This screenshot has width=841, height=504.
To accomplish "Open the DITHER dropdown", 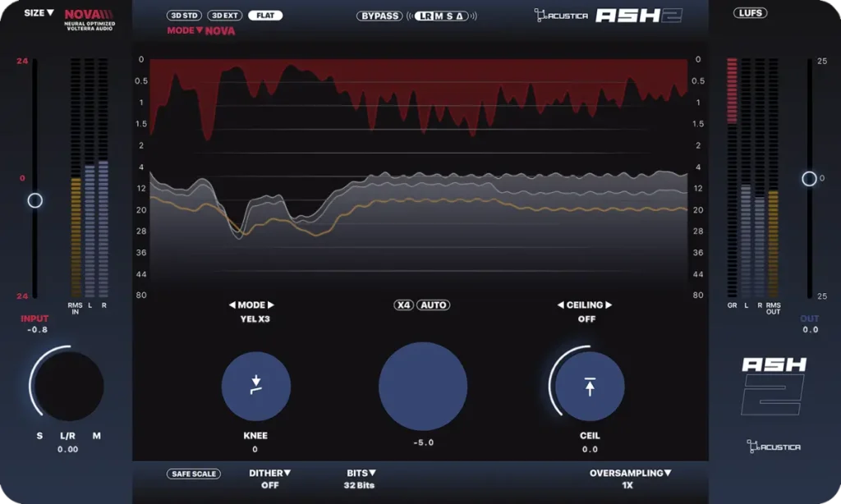I will pos(269,473).
